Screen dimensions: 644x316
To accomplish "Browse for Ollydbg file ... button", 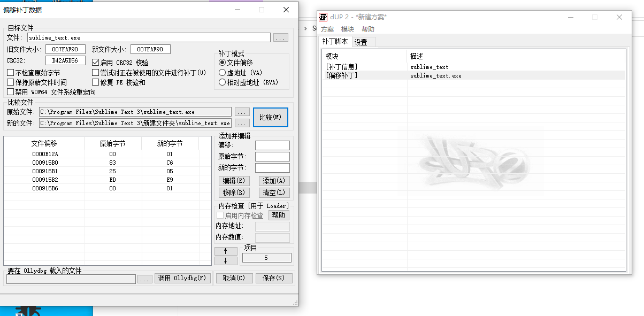I will [145, 279].
